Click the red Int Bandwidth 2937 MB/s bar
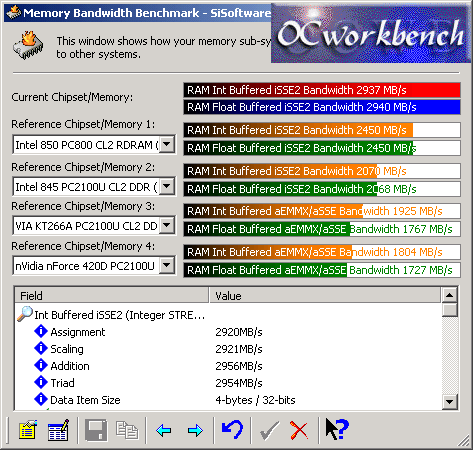The image size is (473, 450). coord(322,90)
